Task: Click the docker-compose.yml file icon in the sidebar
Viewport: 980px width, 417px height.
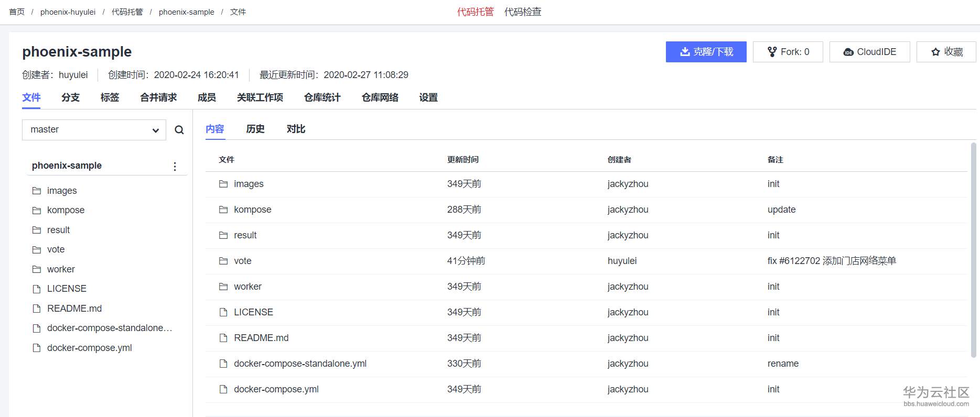Action: click(x=37, y=348)
